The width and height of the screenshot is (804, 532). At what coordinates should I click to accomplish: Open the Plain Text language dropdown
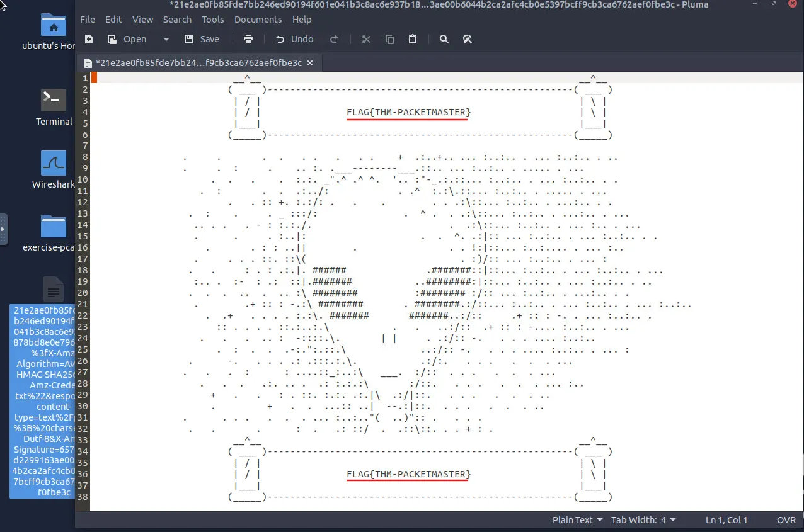tap(577, 520)
